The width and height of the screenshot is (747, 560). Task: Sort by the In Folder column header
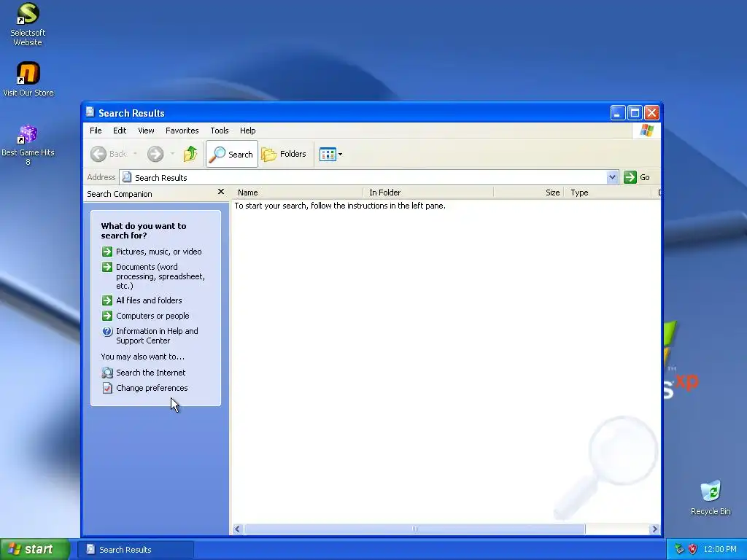point(427,192)
